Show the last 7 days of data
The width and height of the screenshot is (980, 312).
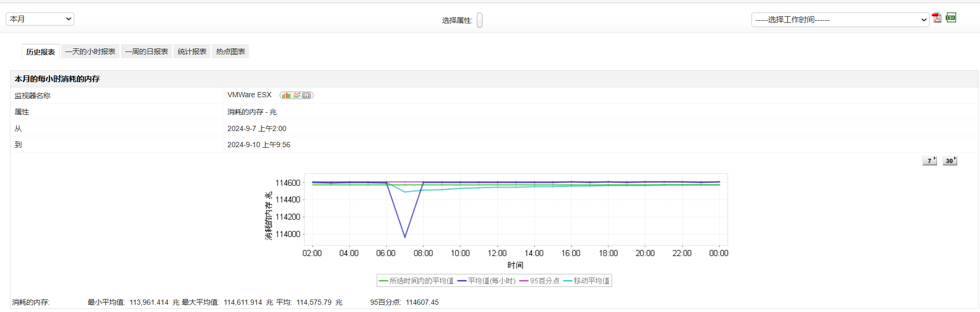pyautogui.click(x=930, y=161)
